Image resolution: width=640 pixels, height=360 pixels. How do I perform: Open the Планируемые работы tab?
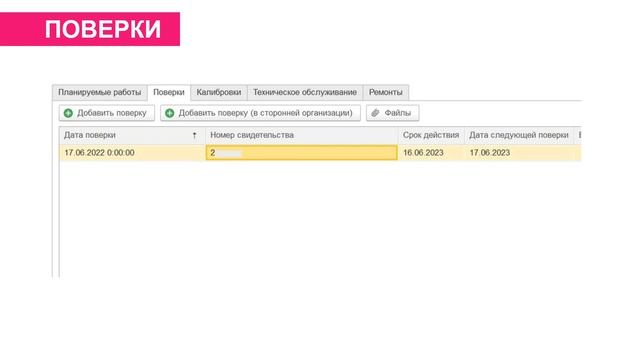pyautogui.click(x=100, y=92)
